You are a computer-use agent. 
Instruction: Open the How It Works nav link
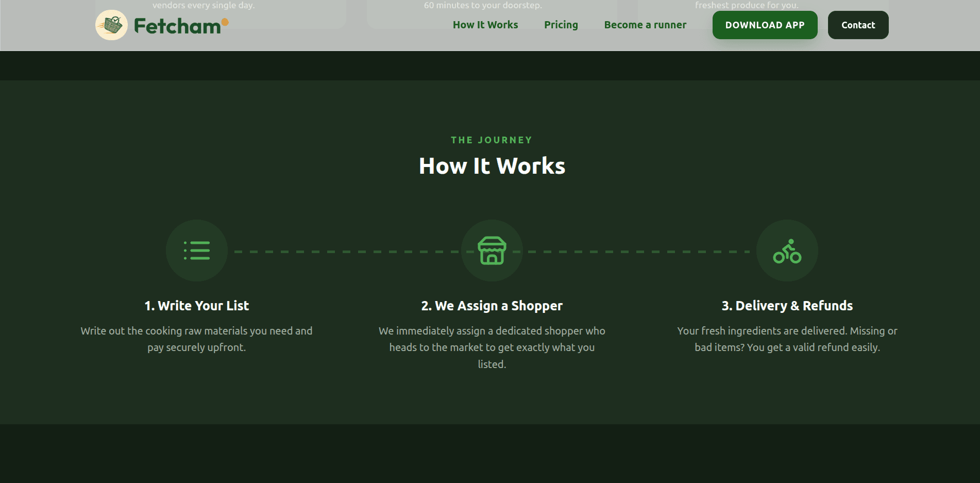coord(485,25)
